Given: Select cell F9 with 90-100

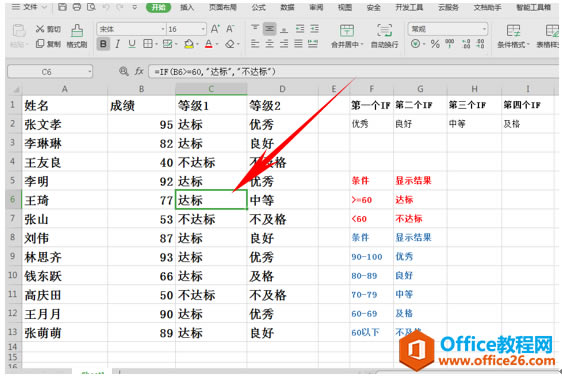Looking at the screenshot, I should coord(371,257).
